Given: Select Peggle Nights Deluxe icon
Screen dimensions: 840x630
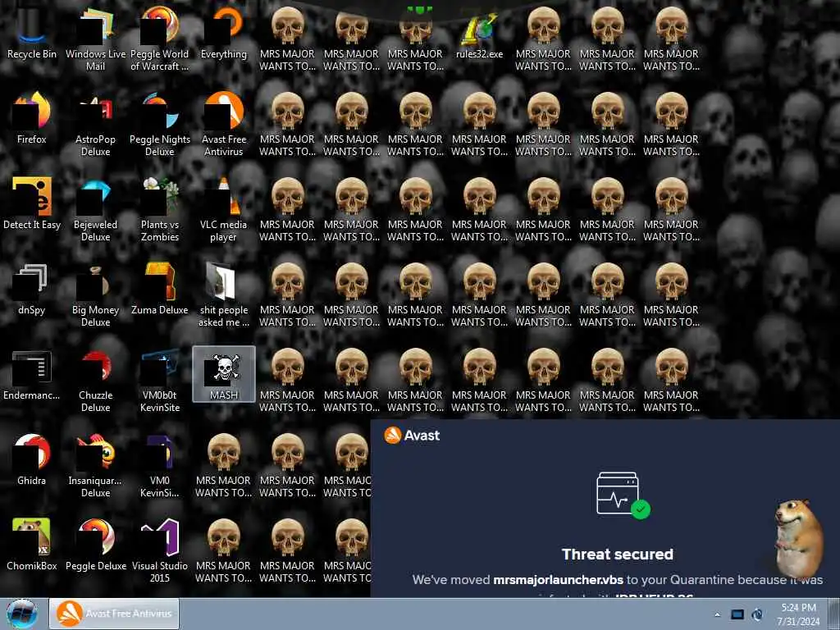Looking at the screenshot, I should 160,125.
